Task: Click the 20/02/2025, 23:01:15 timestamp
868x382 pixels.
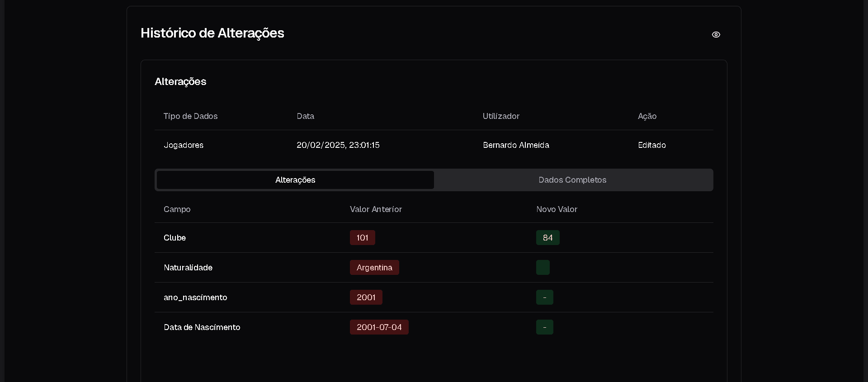Action: click(x=338, y=145)
